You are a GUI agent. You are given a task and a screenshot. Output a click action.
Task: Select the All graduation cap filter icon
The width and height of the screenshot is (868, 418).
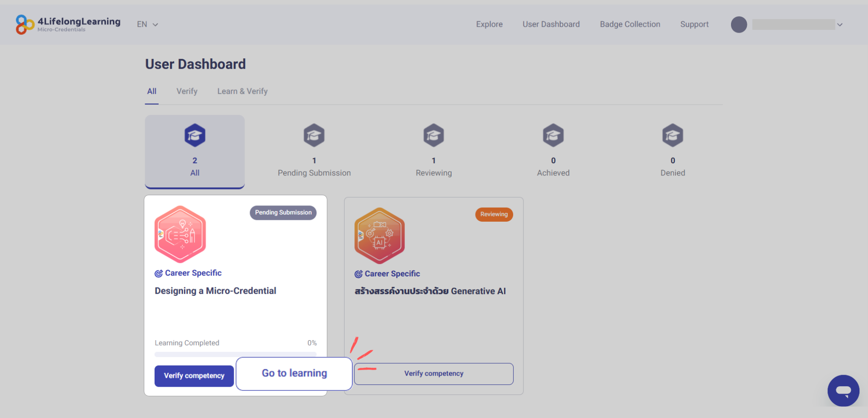point(195,135)
